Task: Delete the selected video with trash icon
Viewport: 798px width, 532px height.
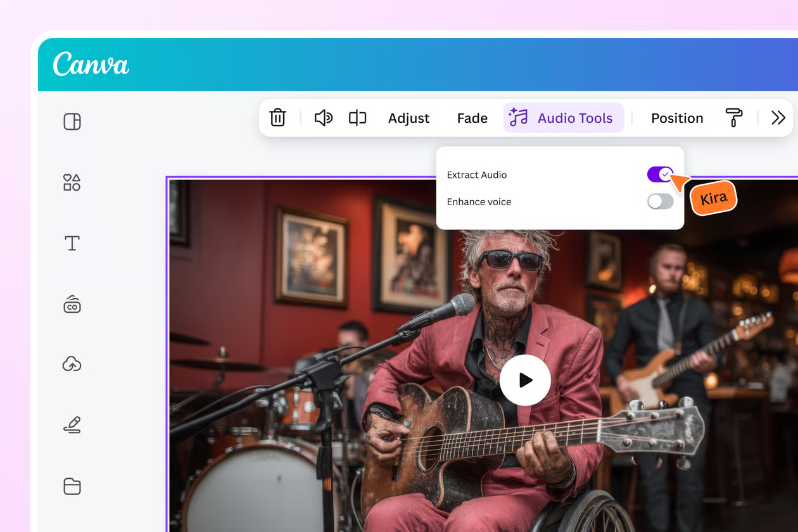Action: click(x=277, y=118)
